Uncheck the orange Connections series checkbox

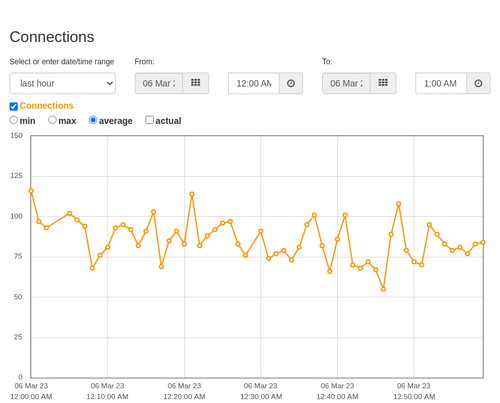14,106
